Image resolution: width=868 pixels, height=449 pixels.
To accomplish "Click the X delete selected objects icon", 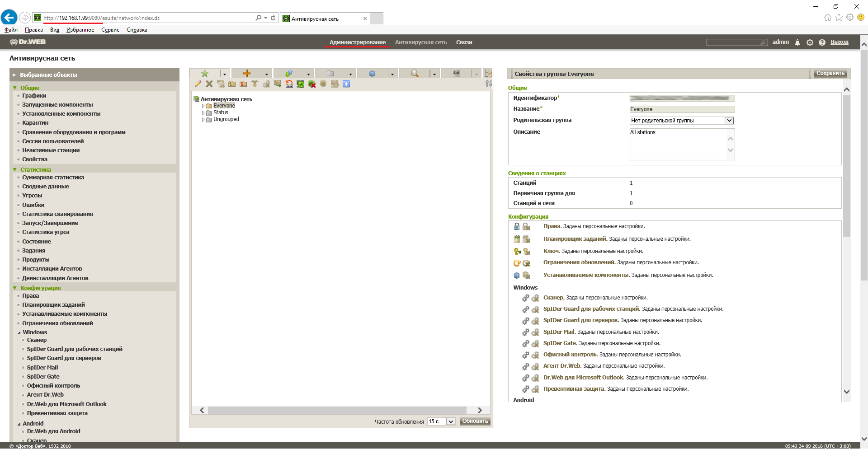I will (x=209, y=84).
